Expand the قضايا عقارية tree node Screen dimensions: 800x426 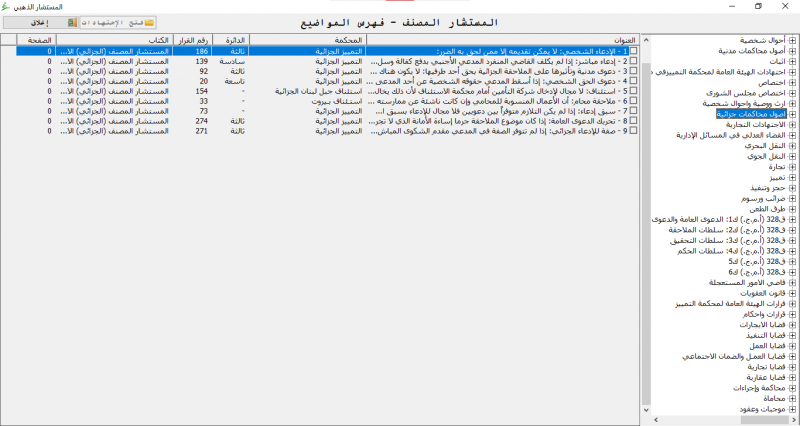point(792,378)
